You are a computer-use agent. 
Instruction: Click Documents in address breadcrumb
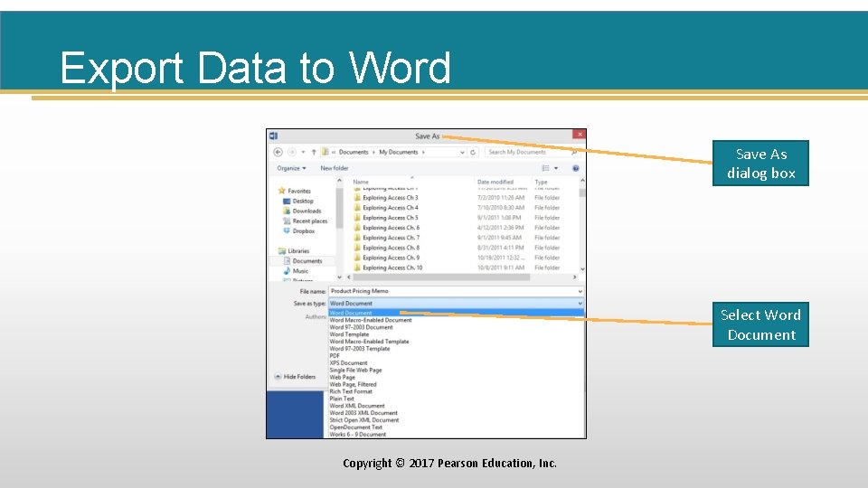[x=354, y=152]
